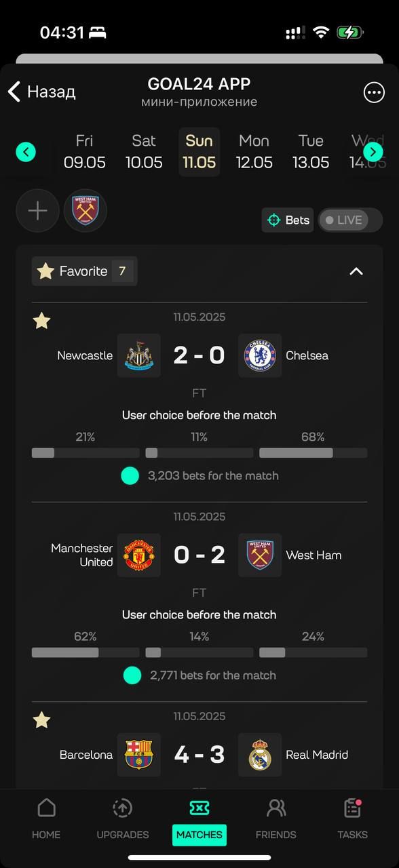This screenshot has width=399, height=868.
Task: Go back via the Назад button
Action: pyautogui.click(x=41, y=92)
